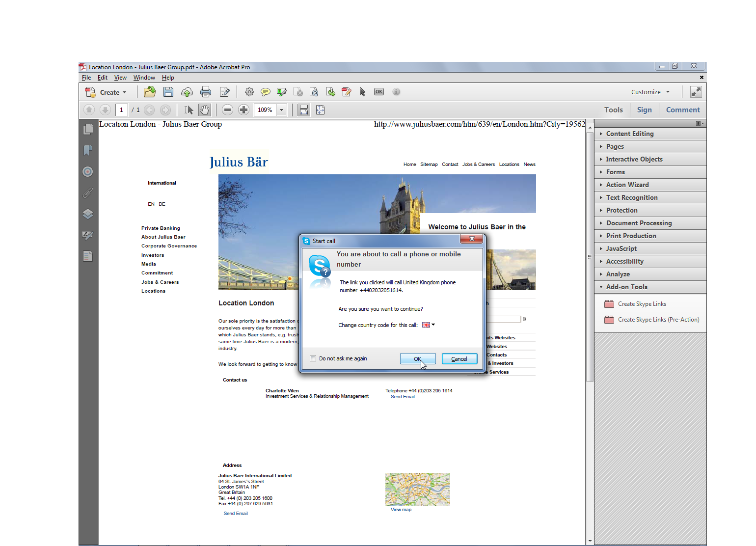
Task: Expand the Content Editing panel
Action: click(x=650, y=134)
